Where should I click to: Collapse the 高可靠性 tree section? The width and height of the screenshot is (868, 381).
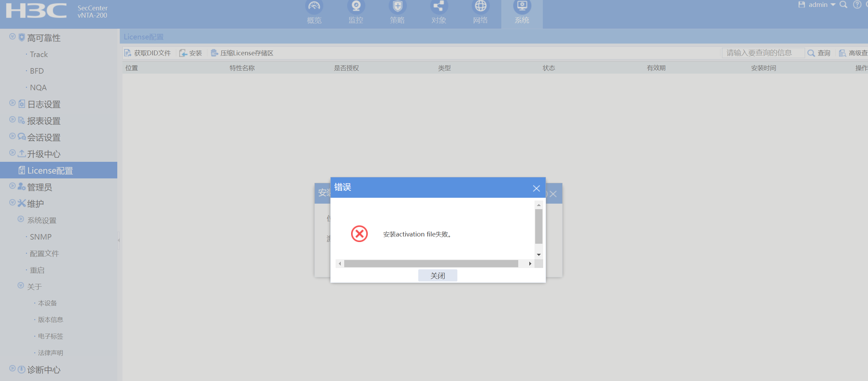point(12,37)
